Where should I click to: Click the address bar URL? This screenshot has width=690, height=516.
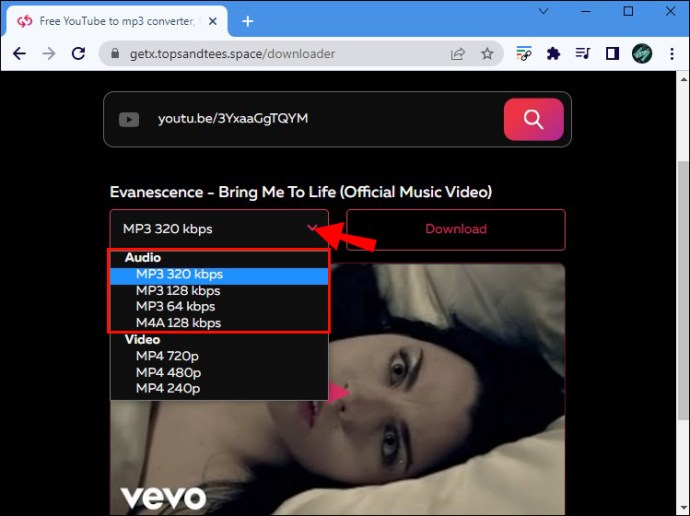tap(232, 54)
